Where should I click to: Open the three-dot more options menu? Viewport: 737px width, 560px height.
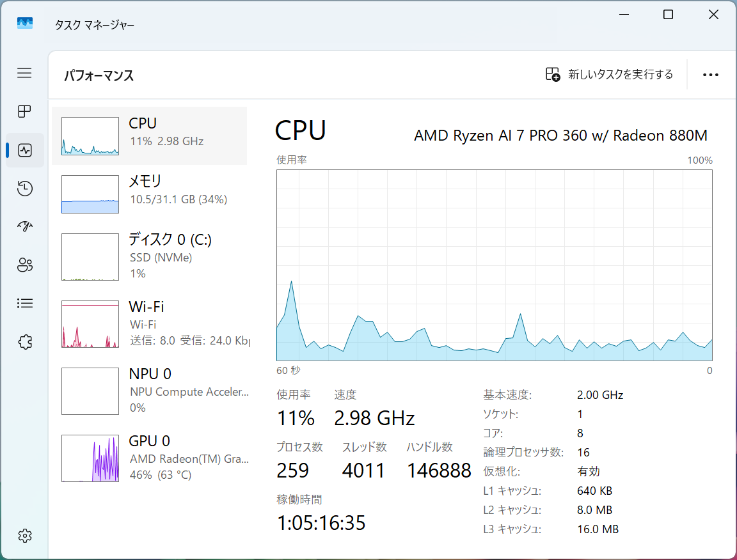click(x=710, y=75)
